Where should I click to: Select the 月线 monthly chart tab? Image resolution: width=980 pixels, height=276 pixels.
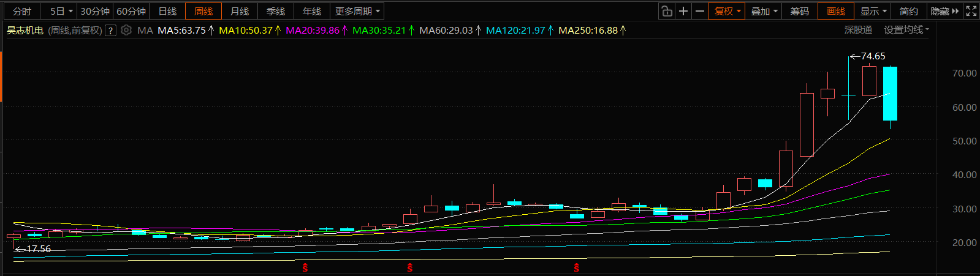tap(240, 11)
